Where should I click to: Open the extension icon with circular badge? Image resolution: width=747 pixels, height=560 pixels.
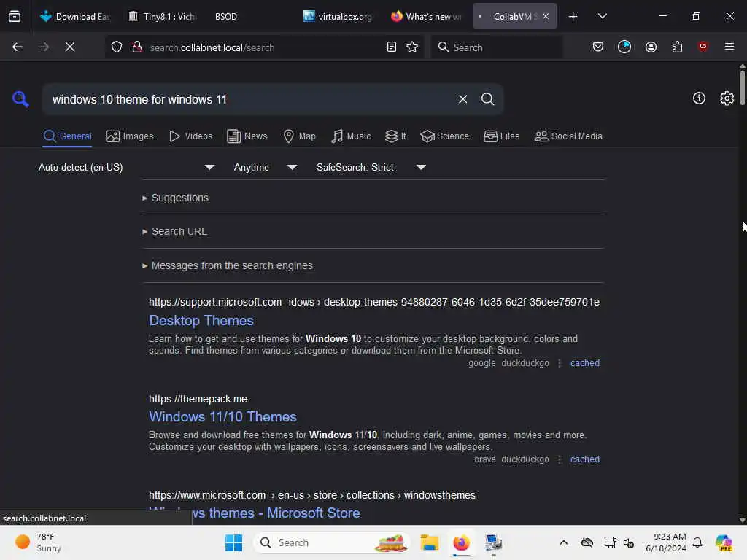(x=624, y=47)
